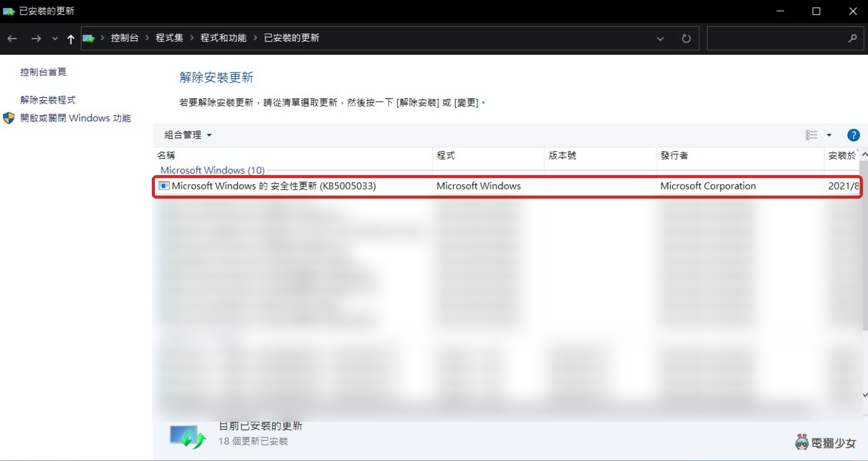Open 組合管理 dropdown menu
The height and width of the screenshot is (461, 868).
[188, 135]
